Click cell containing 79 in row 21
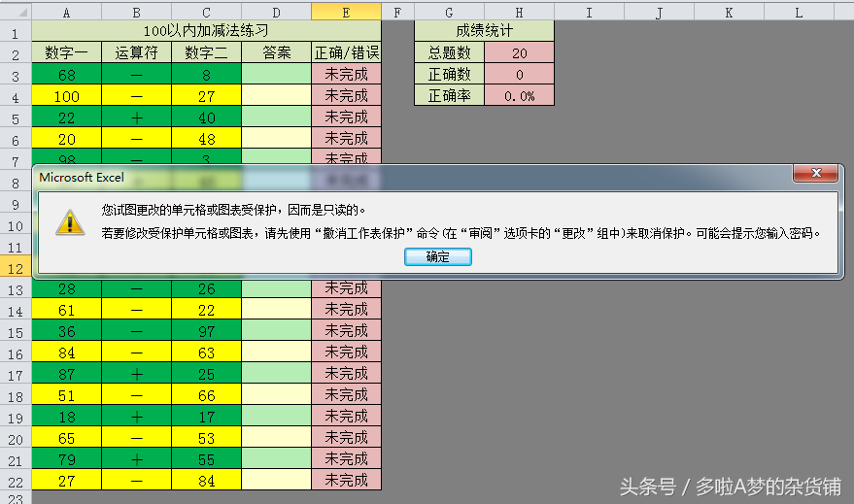This screenshot has height=504, width=854. pyautogui.click(x=66, y=458)
